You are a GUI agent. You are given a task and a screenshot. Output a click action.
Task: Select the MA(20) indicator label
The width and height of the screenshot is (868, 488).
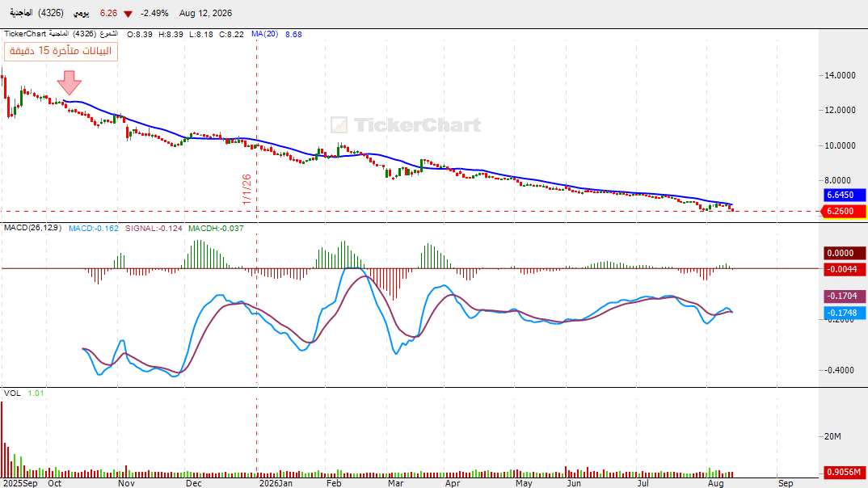(x=264, y=34)
